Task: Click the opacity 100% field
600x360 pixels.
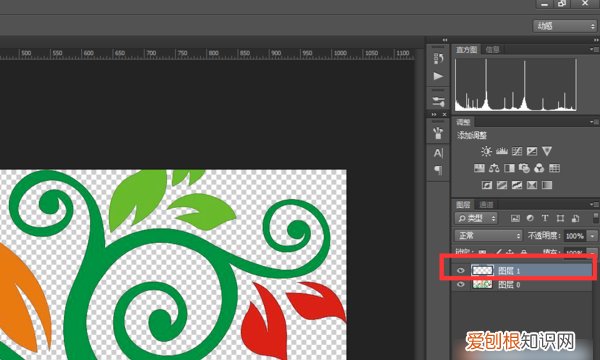Action: (575, 236)
